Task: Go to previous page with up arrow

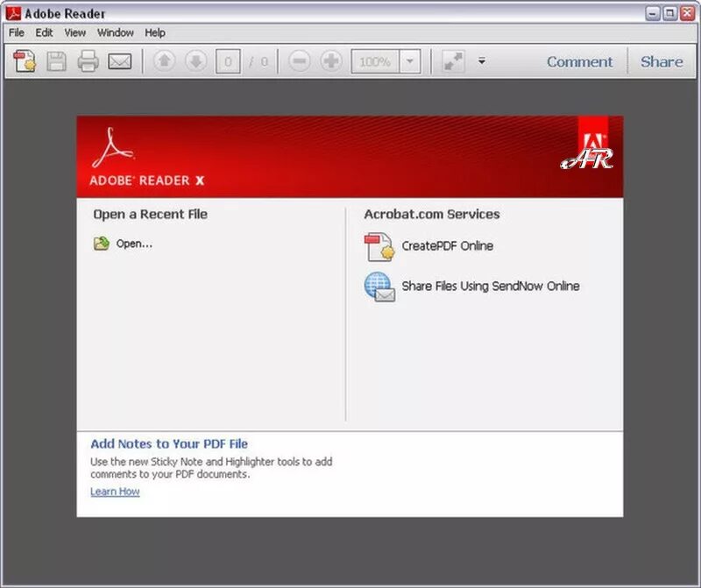Action: click(164, 60)
